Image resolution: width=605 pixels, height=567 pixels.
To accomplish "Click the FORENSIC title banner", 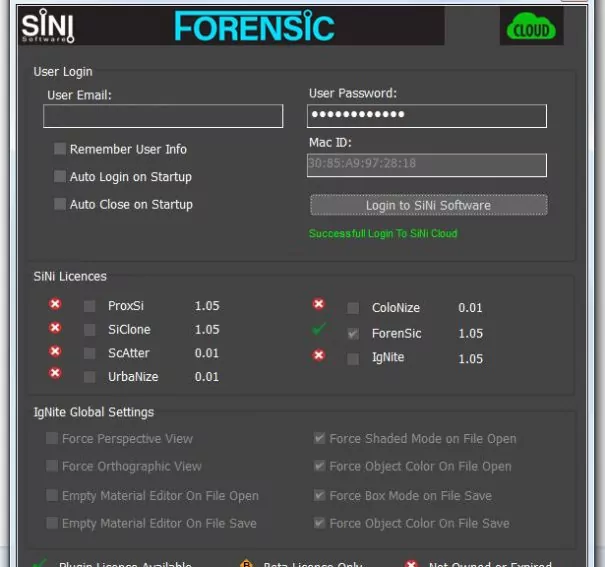I will click(x=254, y=27).
